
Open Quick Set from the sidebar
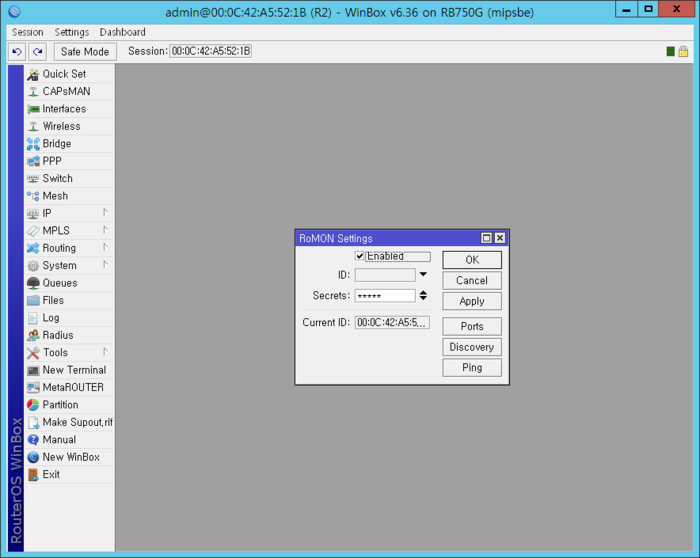tap(69, 74)
